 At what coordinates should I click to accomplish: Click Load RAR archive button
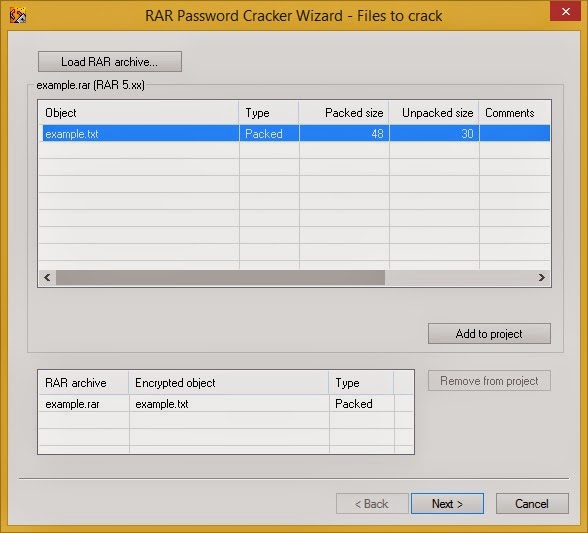point(110,62)
